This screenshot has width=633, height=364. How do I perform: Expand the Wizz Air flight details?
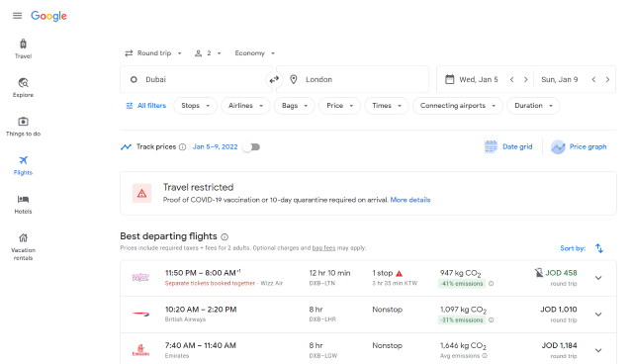pyautogui.click(x=598, y=278)
